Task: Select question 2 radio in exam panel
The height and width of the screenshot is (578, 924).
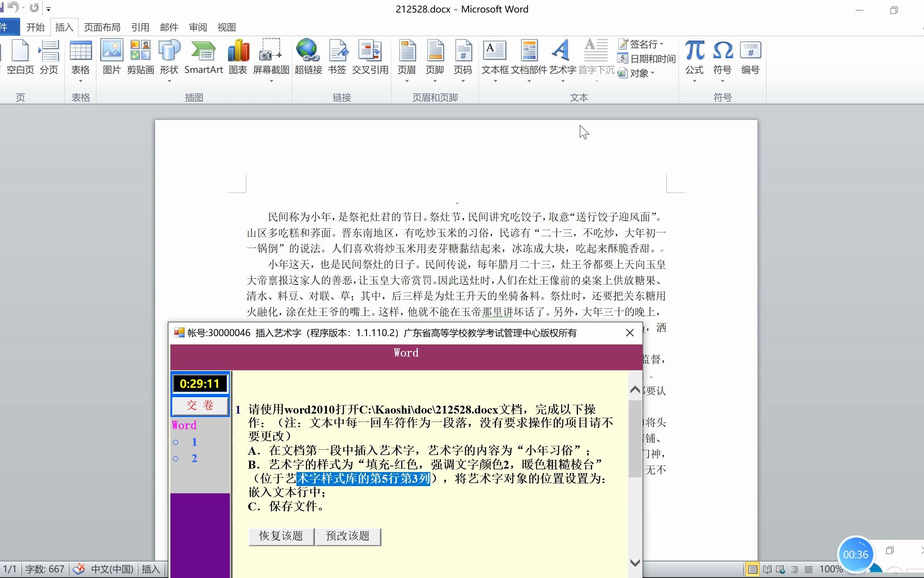Action: pyautogui.click(x=176, y=458)
